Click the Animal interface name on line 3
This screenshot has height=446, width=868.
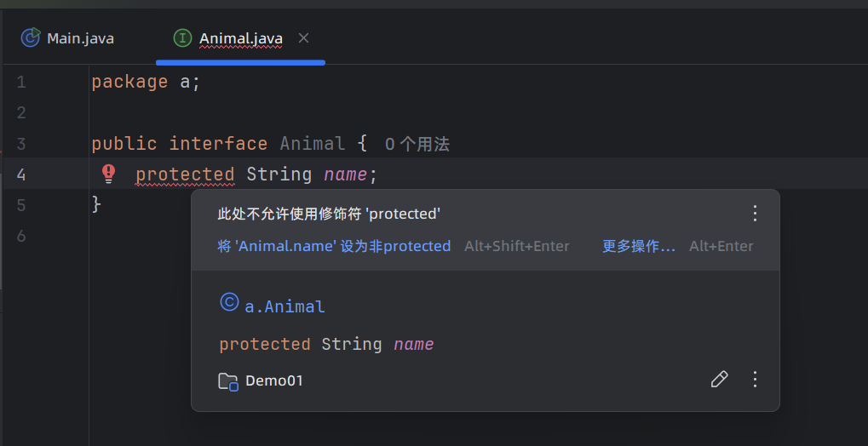point(312,143)
